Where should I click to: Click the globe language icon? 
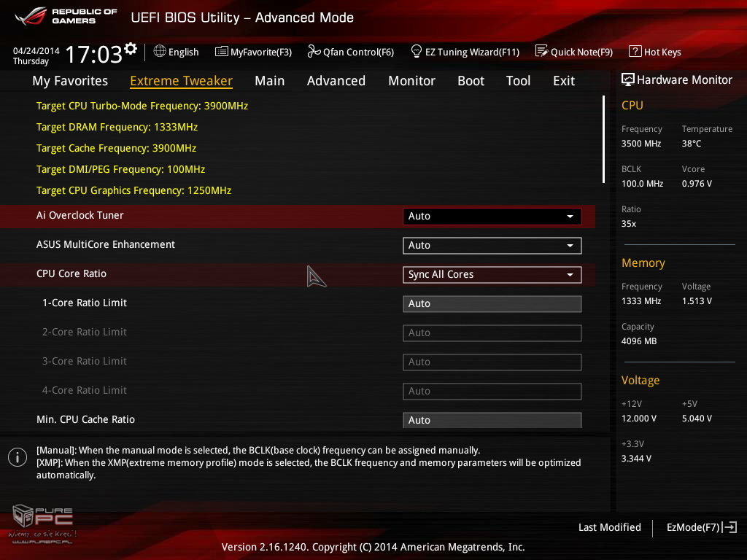[x=160, y=51]
